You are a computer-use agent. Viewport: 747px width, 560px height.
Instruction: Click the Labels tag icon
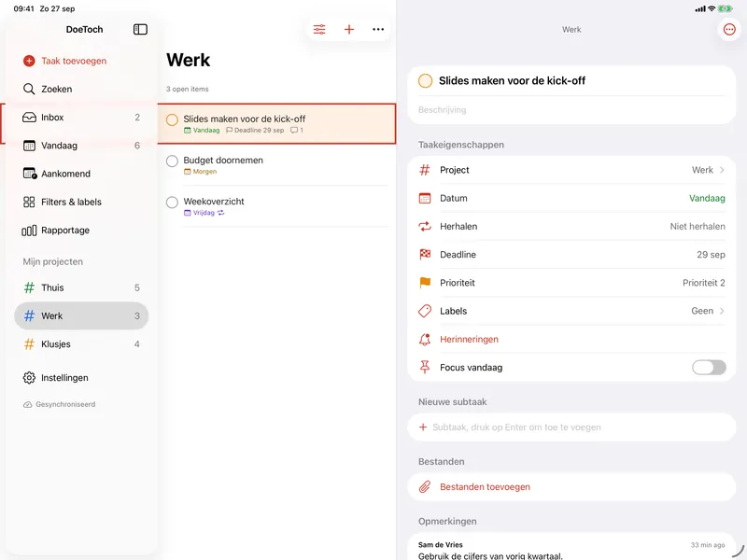point(425,311)
